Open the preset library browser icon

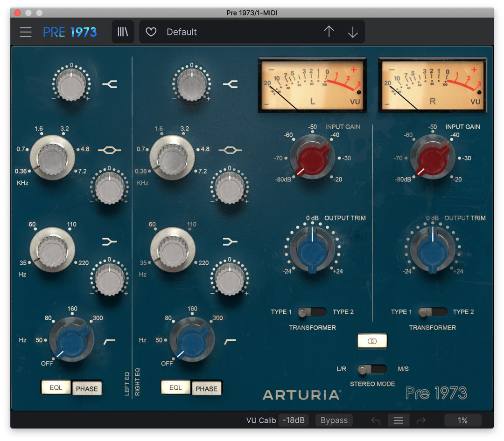123,32
